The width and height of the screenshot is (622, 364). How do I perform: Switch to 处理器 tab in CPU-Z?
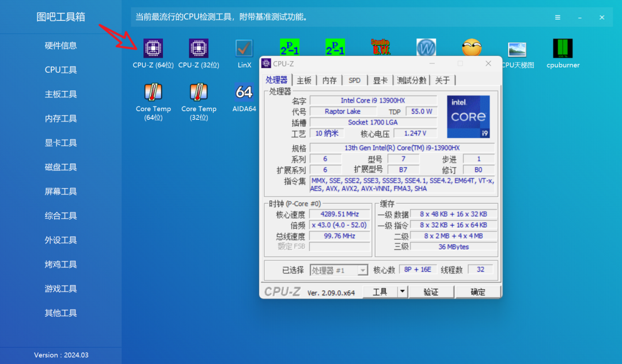point(276,80)
